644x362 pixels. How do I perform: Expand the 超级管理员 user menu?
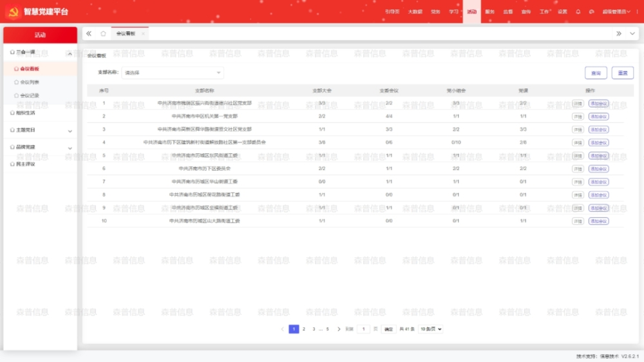tap(616, 12)
